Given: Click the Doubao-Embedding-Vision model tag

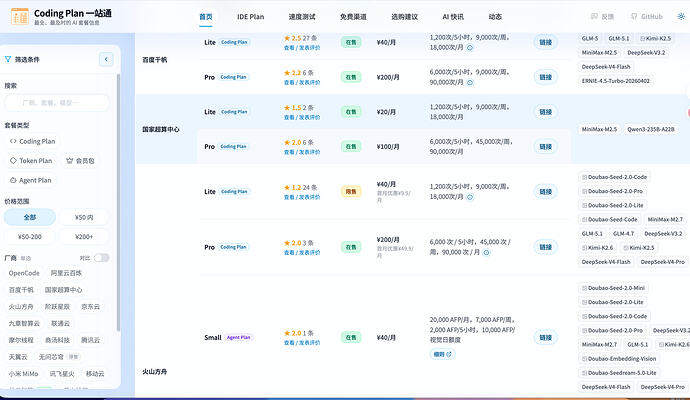Looking at the screenshot, I should pyautogui.click(x=618, y=359).
